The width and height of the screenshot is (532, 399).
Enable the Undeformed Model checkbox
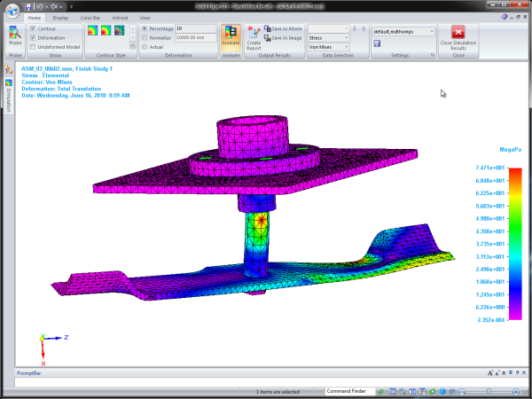pyautogui.click(x=33, y=47)
